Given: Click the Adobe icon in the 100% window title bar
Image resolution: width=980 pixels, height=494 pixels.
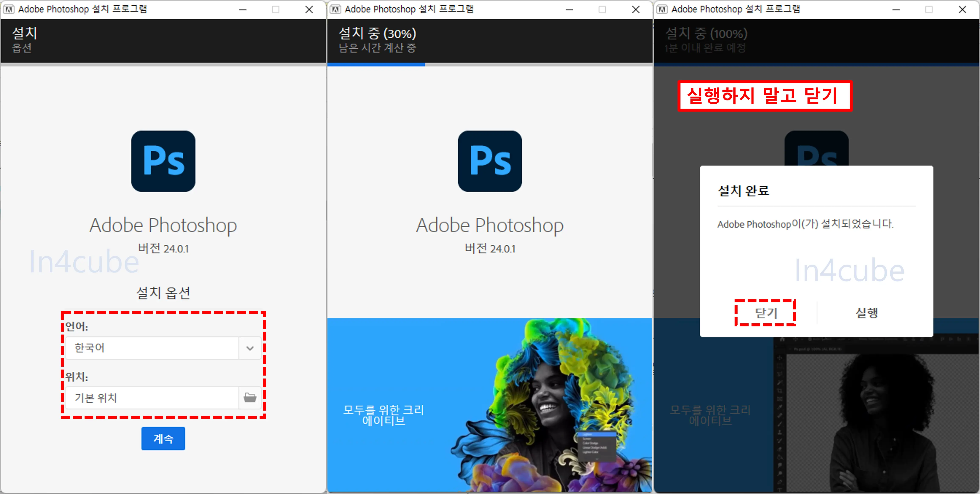Looking at the screenshot, I should [x=662, y=9].
